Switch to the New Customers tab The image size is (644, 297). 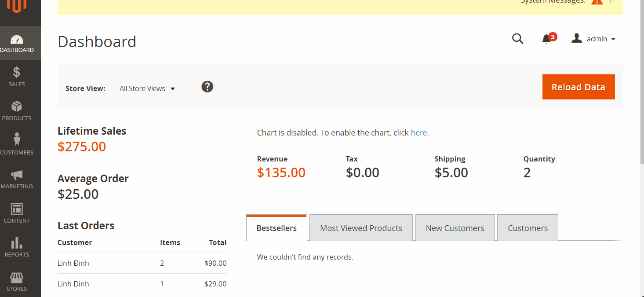pyautogui.click(x=455, y=228)
